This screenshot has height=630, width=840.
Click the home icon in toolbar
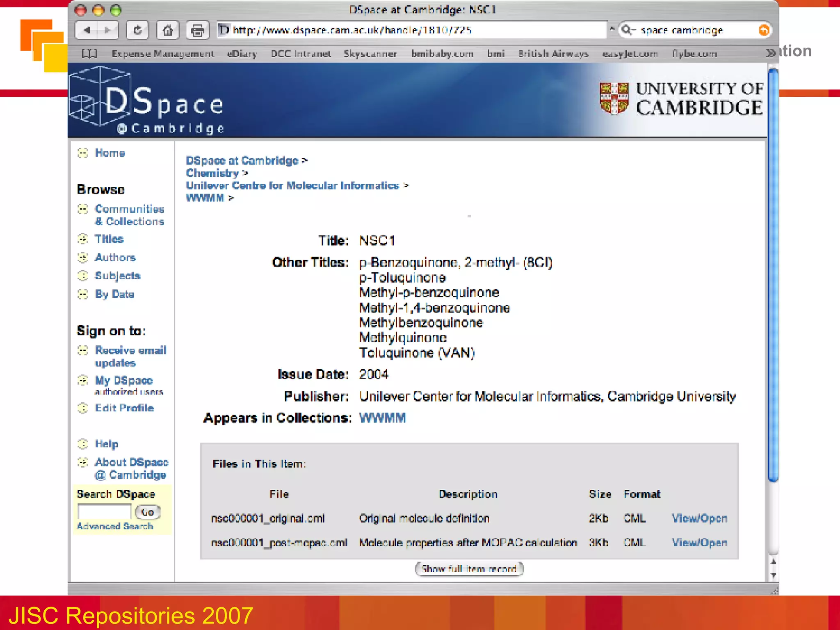(x=167, y=30)
